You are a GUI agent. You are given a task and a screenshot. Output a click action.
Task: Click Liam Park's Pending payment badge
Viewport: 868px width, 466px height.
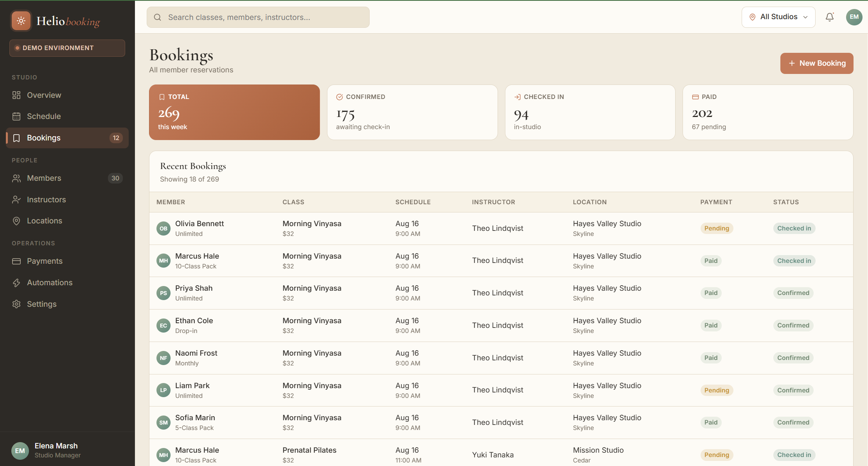coord(717,390)
